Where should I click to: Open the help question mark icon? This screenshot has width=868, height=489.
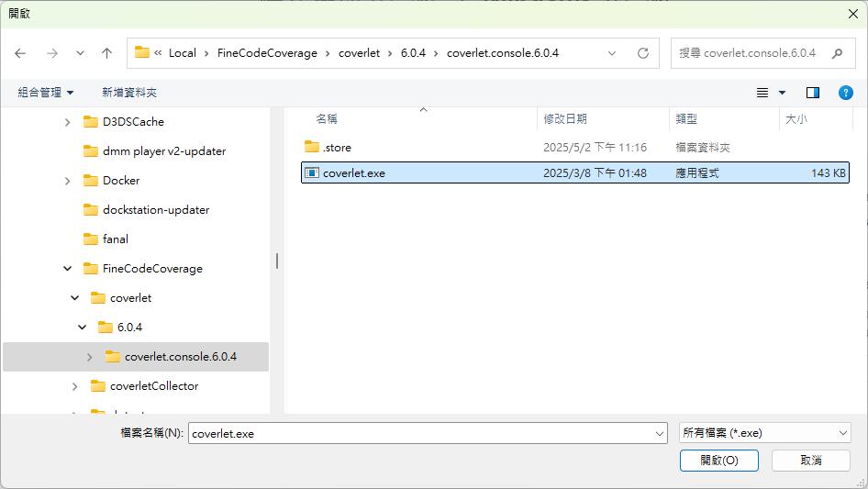(x=846, y=93)
